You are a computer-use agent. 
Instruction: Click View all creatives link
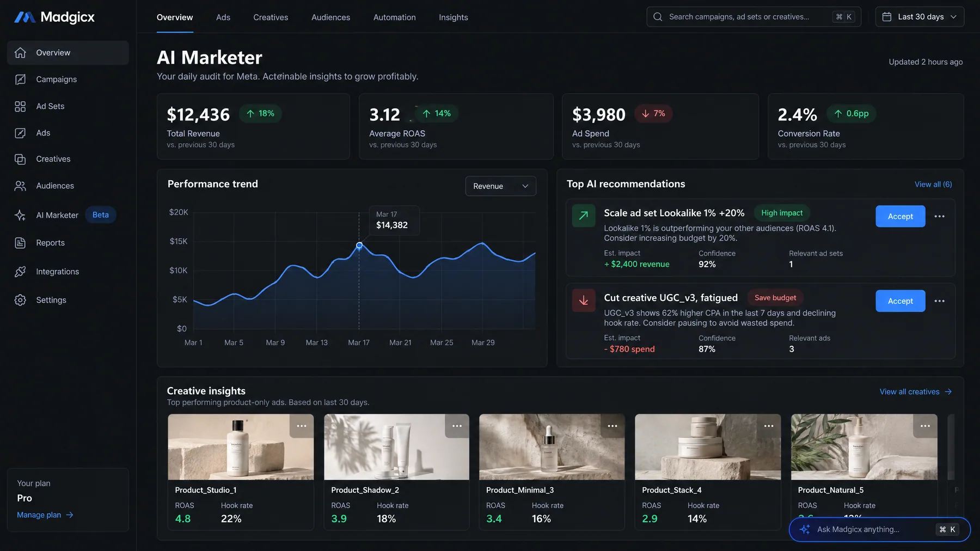click(x=916, y=392)
